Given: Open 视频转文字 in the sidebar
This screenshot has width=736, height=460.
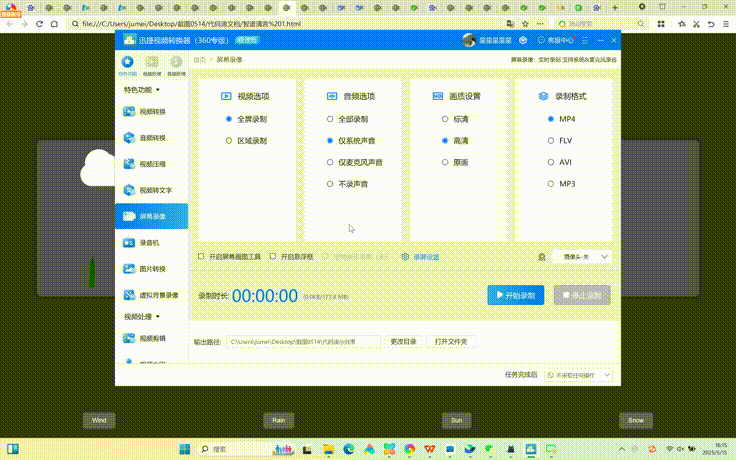Looking at the screenshot, I should pyautogui.click(x=151, y=191).
